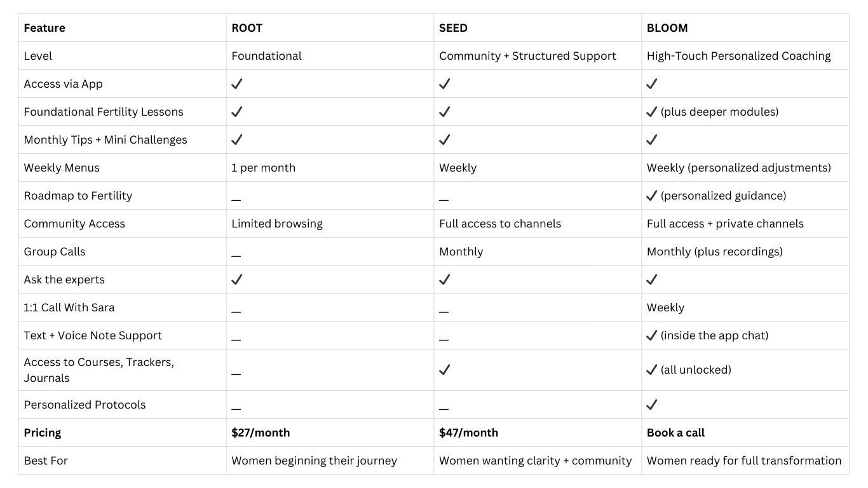Click ROOT checkmark for Access via App

coord(237,84)
